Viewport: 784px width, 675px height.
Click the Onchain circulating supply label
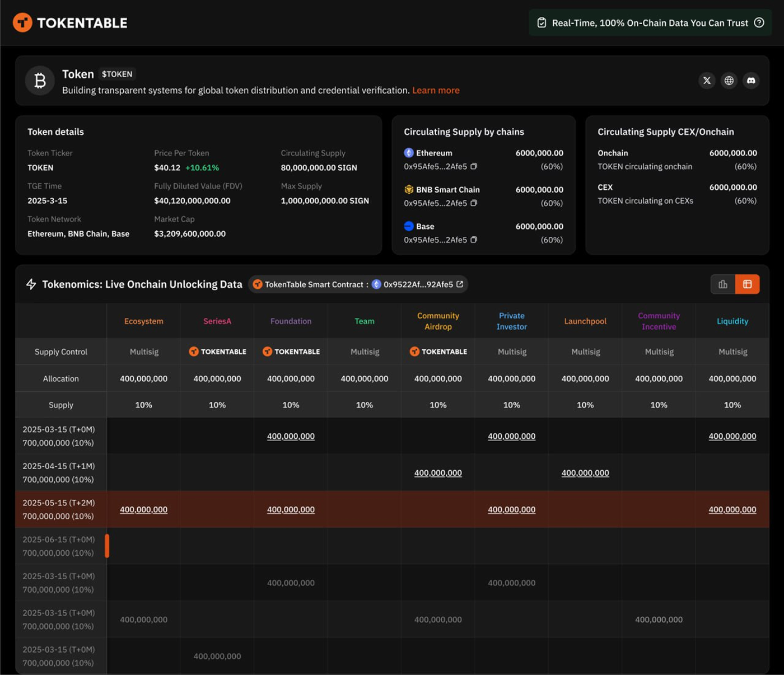click(x=613, y=153)
